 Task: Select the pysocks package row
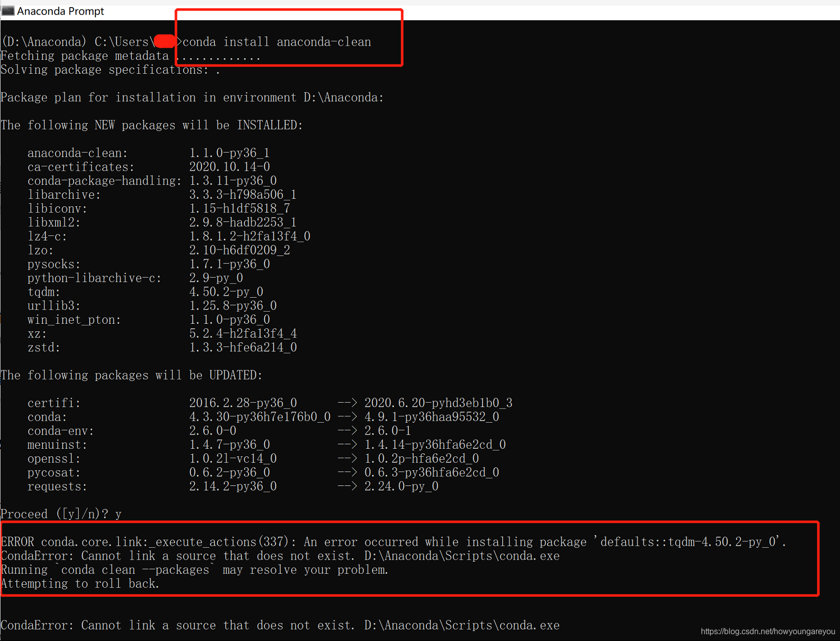(149, 264)
